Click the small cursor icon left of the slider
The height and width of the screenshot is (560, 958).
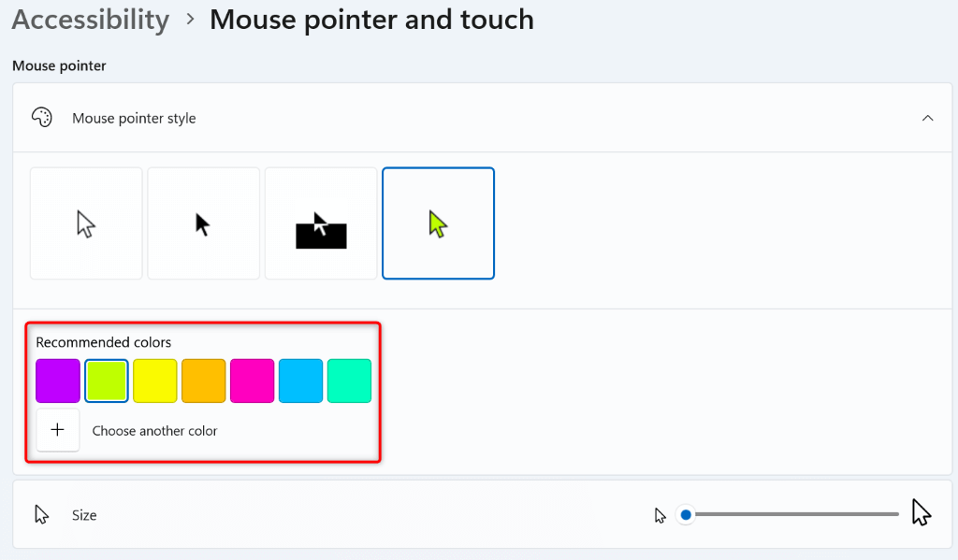coord(660,514)
